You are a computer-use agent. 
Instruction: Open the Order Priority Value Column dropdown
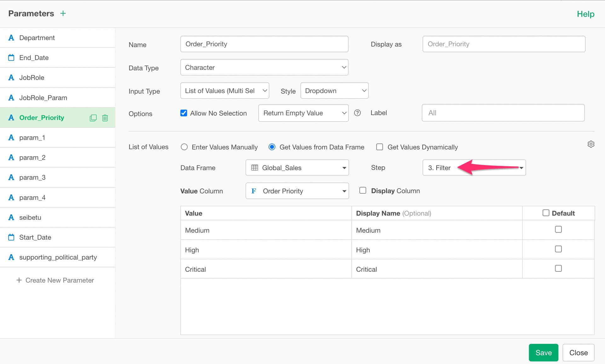point(297,191)
